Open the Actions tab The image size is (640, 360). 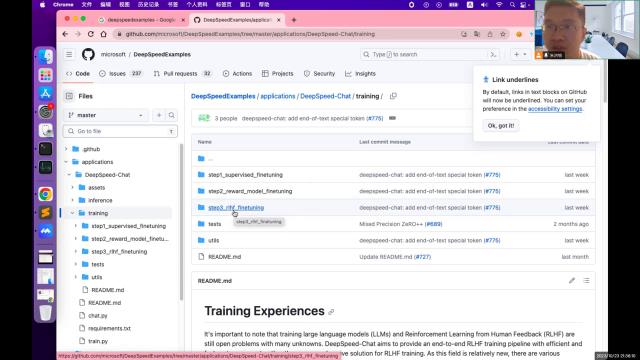pos(238,74)
